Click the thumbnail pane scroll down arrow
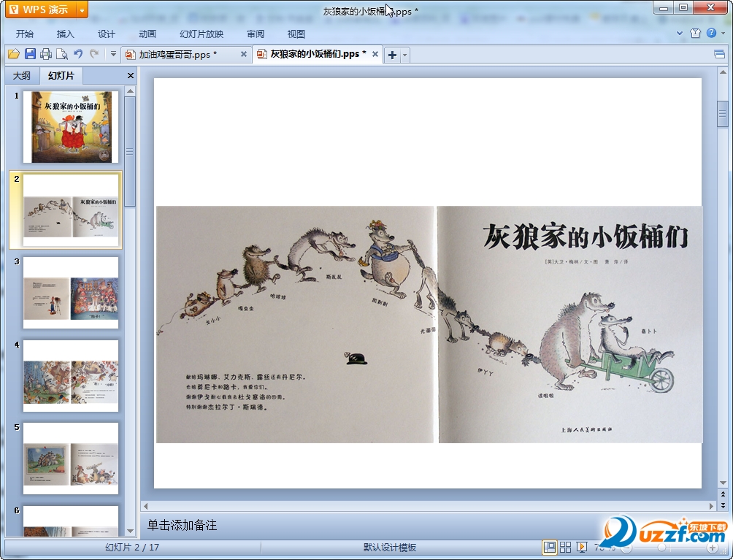 pos(131,531)
